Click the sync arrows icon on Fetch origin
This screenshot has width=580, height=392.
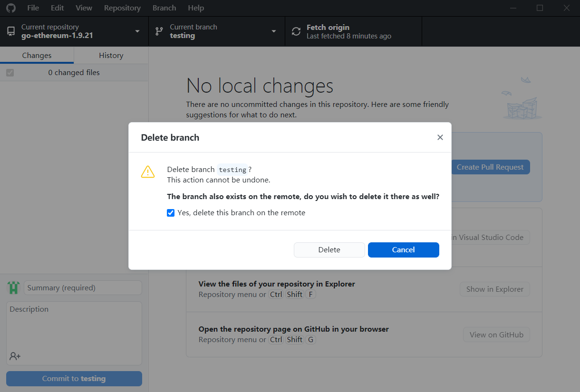point(296,31)
